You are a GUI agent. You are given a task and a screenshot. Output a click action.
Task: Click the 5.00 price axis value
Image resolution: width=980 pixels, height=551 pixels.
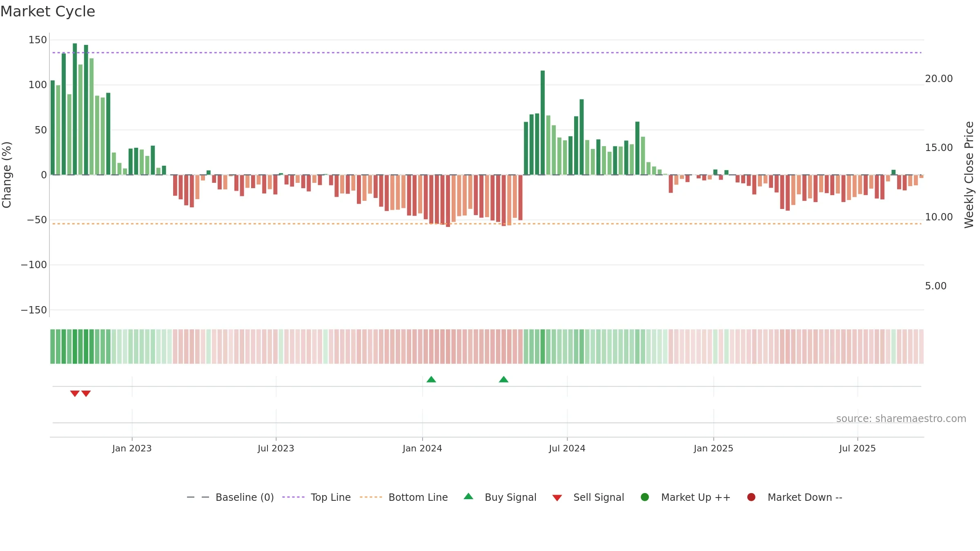click(x=935, y=286)
